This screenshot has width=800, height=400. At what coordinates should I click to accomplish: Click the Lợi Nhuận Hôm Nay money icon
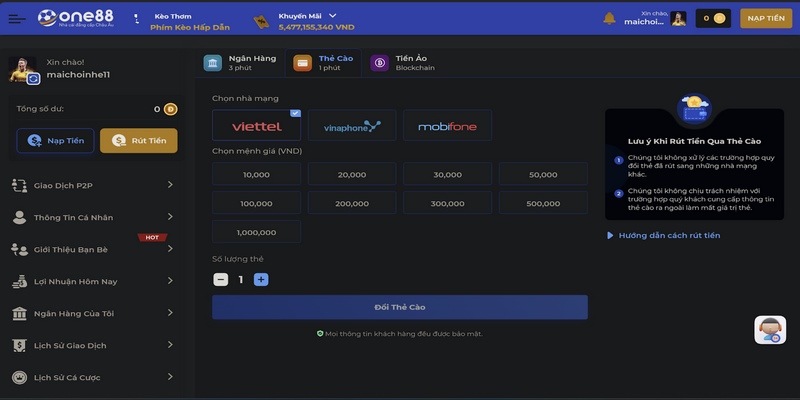[19, 281]
